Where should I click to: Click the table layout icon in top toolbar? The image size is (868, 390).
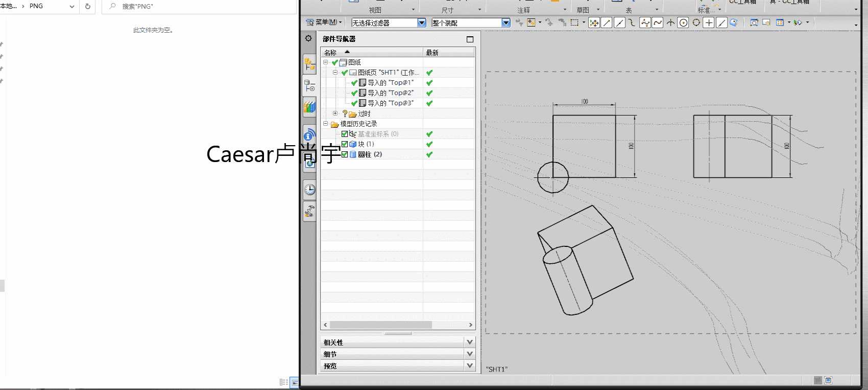[780, 22]
